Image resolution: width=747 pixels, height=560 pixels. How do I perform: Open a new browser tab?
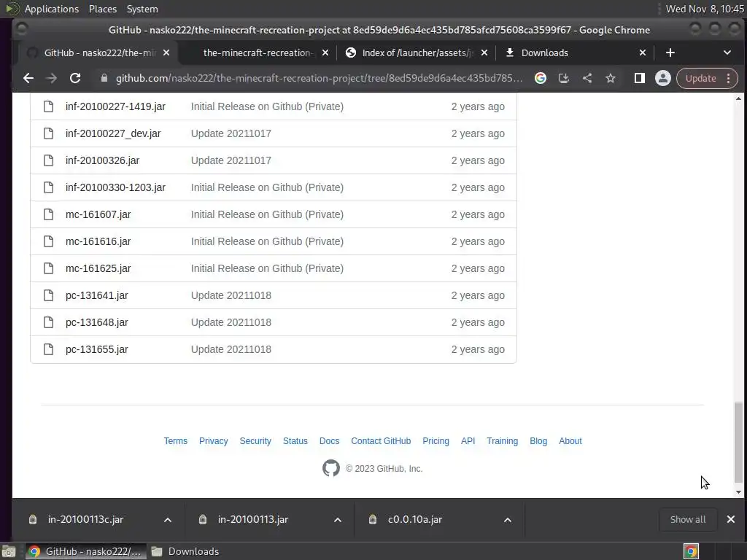coord(670,52)
